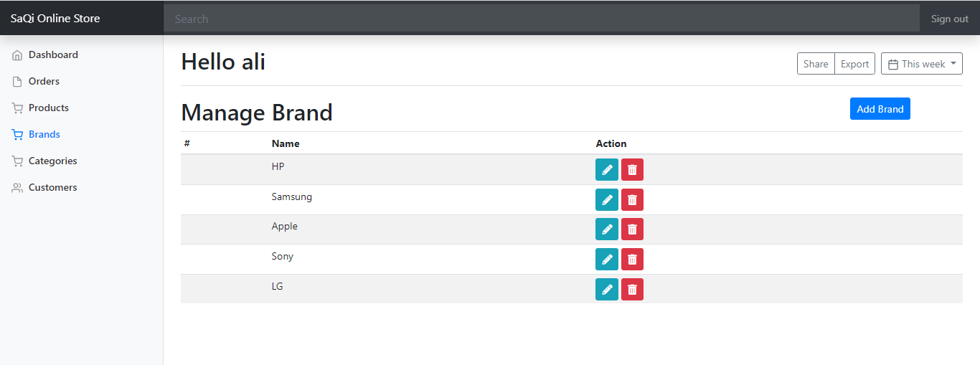Edit the Sony brand with pencil icon

606,260
